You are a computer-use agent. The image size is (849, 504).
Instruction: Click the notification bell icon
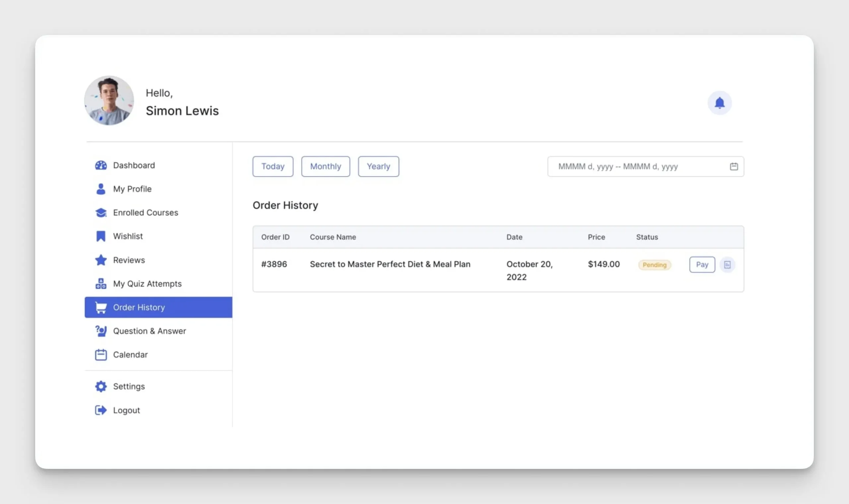(x=720, y=103)
